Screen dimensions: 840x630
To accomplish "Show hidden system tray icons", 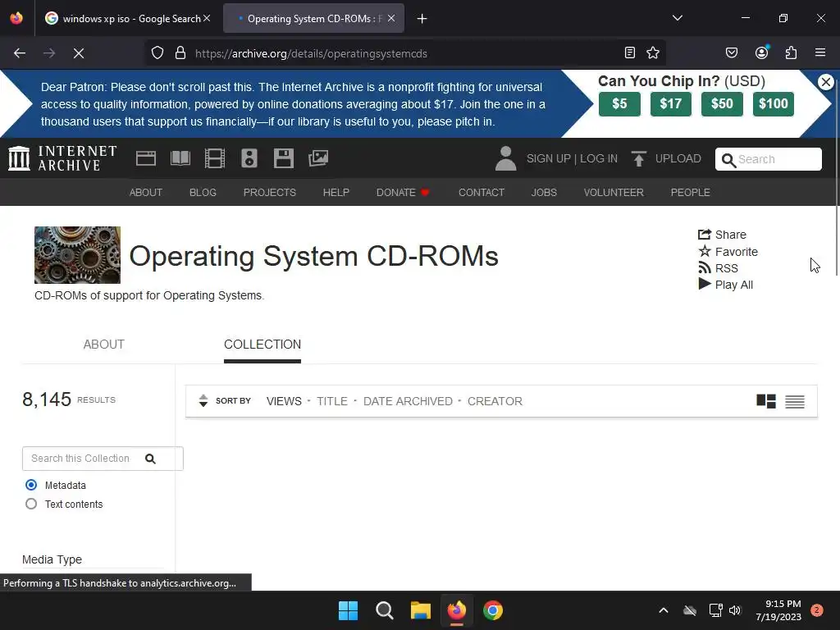I will coord(663,610).
